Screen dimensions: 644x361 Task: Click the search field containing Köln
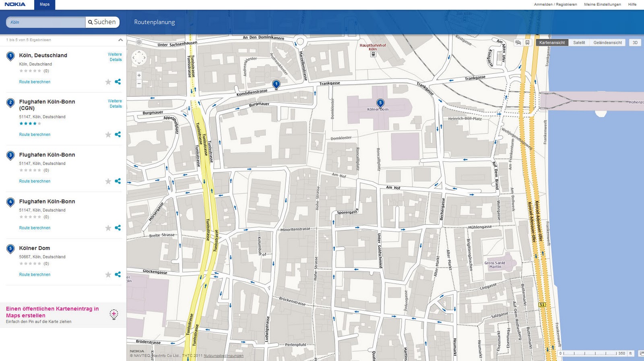(x=46, y=22)
